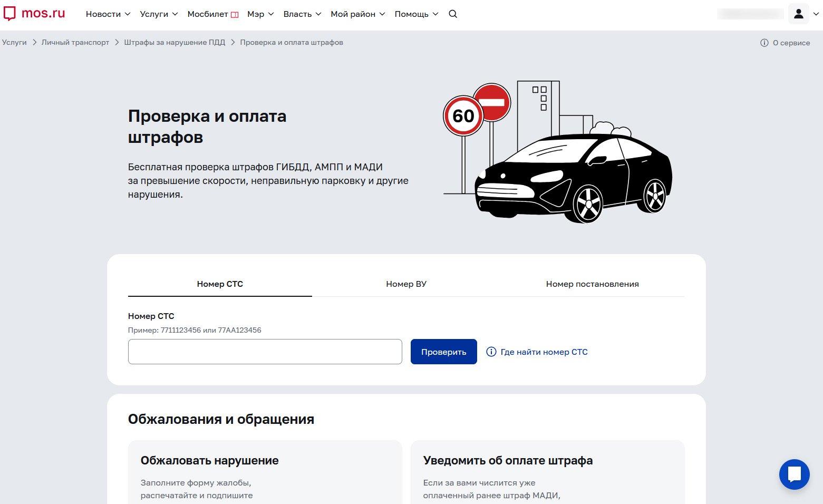823x504 pixels.
Task: Switch to the Номер ВУ tab
Action: pos(406,284)
